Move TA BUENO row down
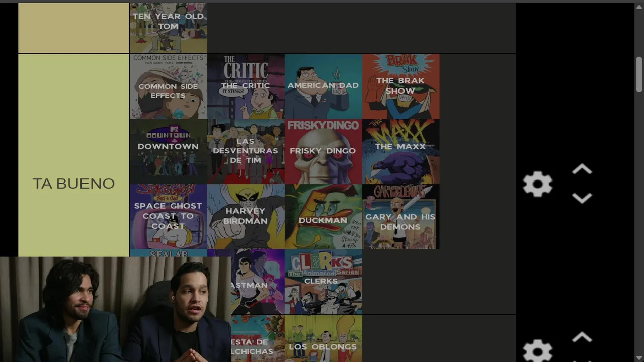Image resolution: width=644 pixels, height=362 pixels. (x=582, y=198)
